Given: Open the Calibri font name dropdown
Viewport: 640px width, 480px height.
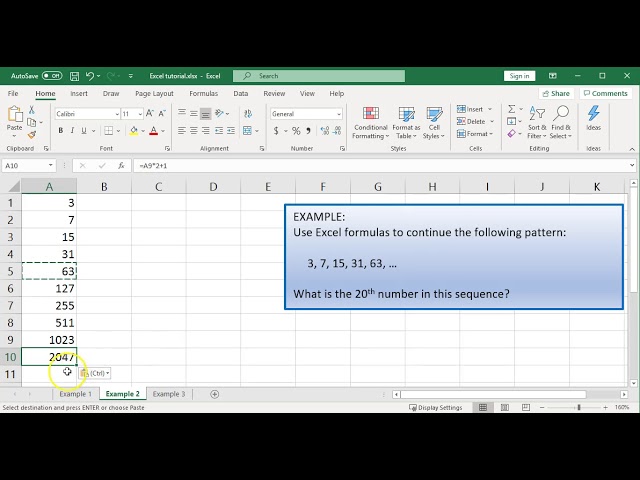Looking at the screenshot, I should pos(117,114).
